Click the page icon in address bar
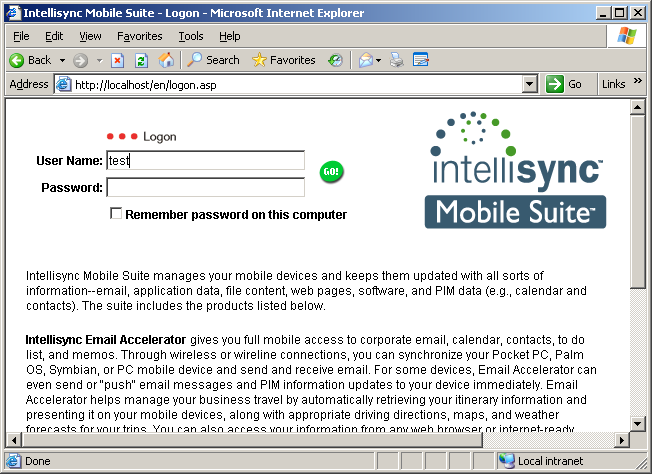 click(x=64, y=84)
